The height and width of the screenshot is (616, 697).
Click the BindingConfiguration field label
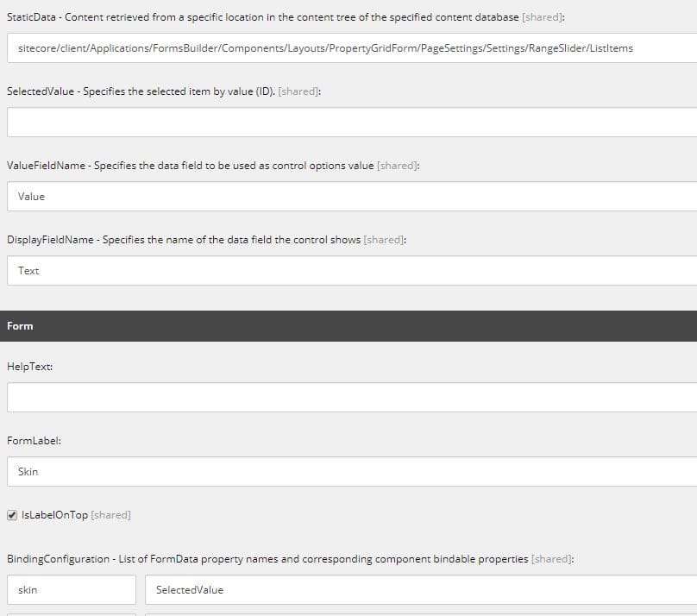click(290, 559)
